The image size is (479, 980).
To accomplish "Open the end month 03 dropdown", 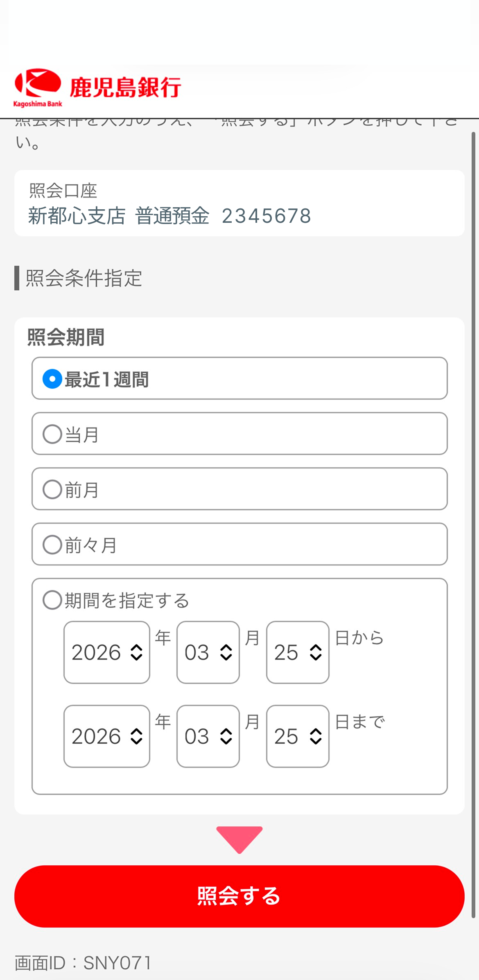I will click(x=208, y=736).
